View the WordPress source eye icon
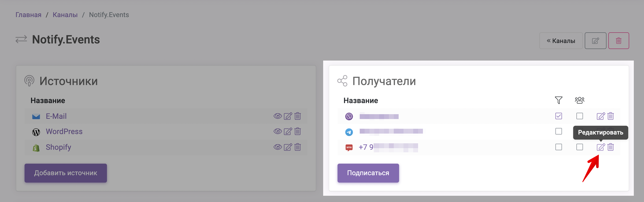The height and width of the screenshot is (202, 644). pyautogui.click(x=278, y=131)
